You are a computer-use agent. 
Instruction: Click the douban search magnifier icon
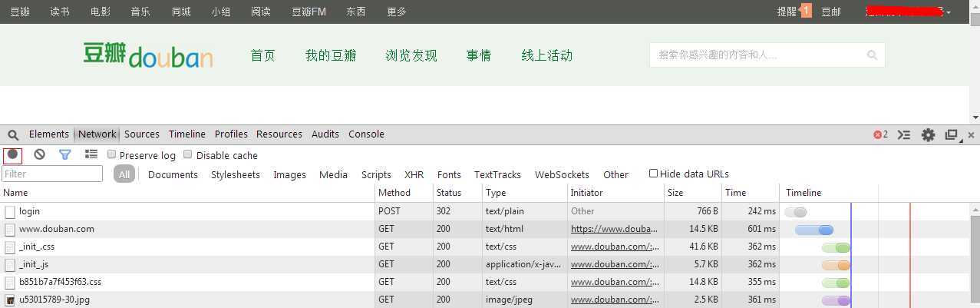pyautogui.click(x=872, y=55)
